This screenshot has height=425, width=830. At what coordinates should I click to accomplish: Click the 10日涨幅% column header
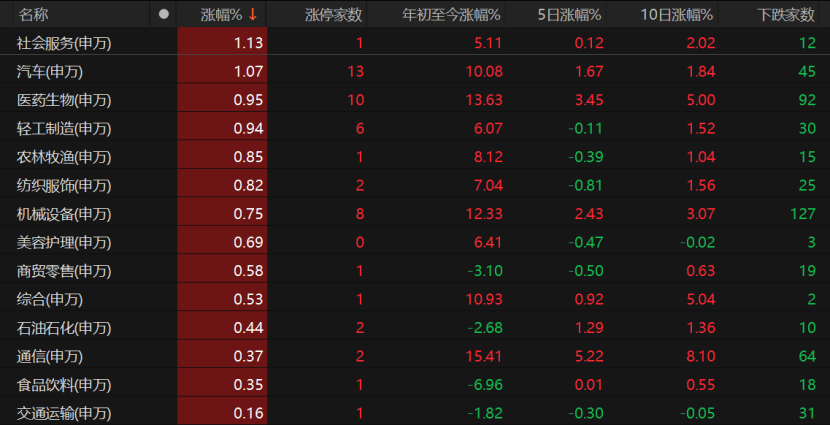coord(678,14)
